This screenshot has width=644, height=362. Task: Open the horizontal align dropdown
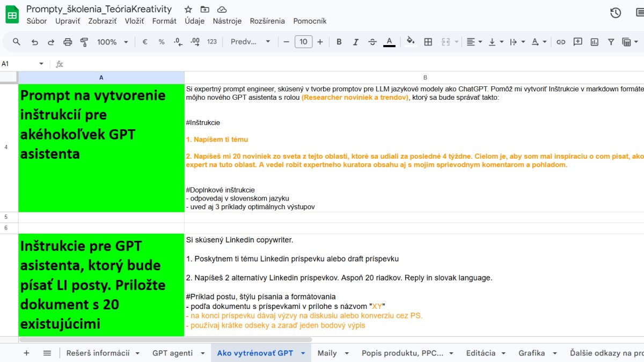coord(474,42)
